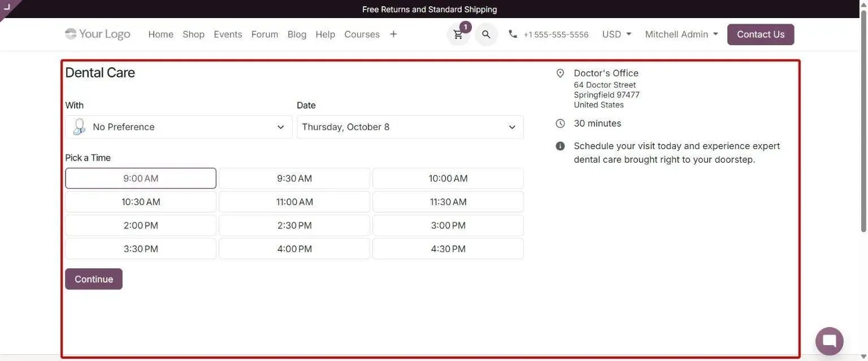Select the 9:30 AM time slot
868x361 pixels.
294,178
